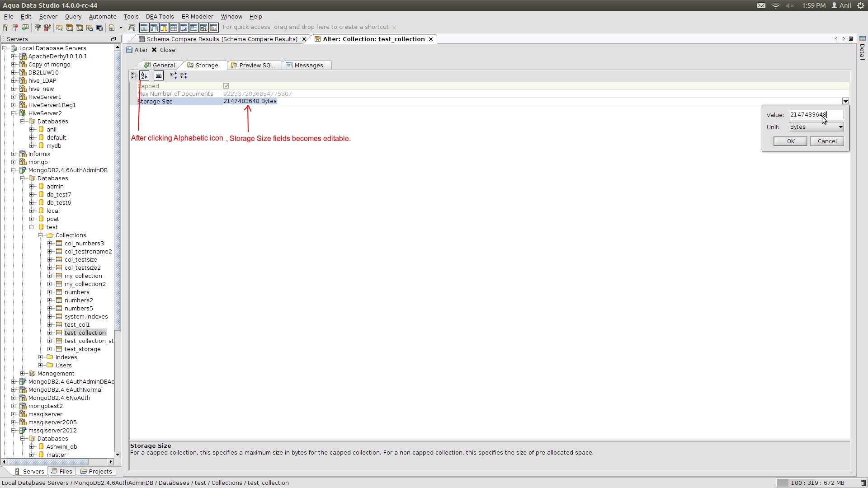
Task: Toggle the description area icon
Action: [159, 75]
